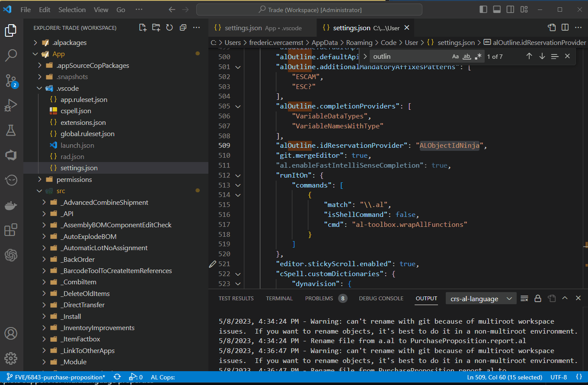The width and height of the screenshot is (588, 385).
Task: Click the New File icon in Explorer
Action: 143,28
